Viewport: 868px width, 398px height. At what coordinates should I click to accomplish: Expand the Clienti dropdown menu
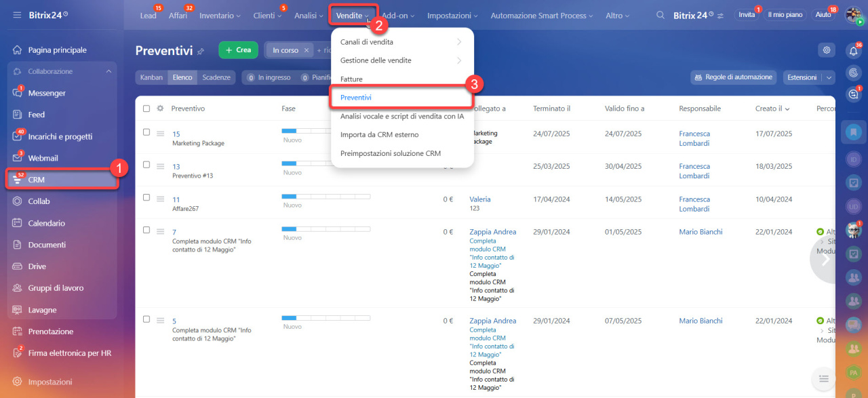(267, 16)
